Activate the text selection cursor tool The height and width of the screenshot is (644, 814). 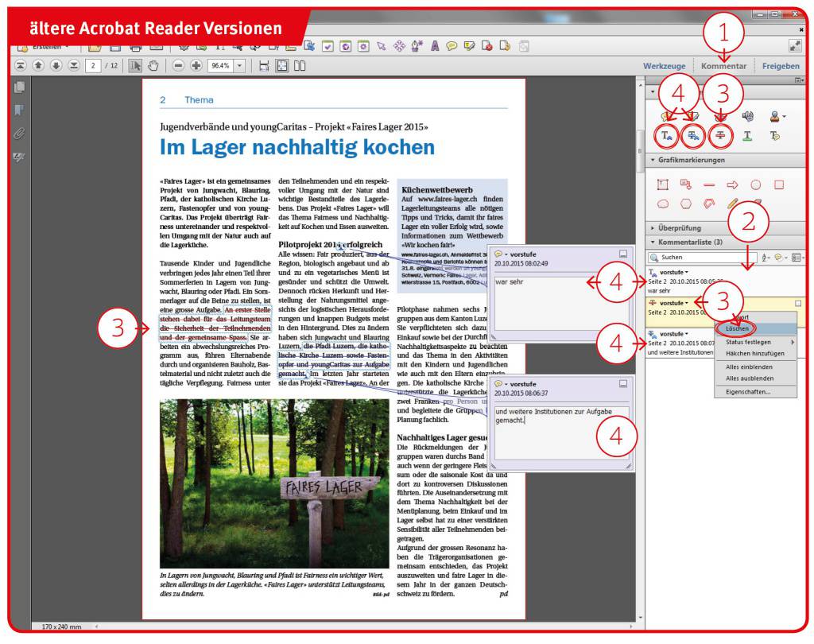pyautogui.click(x=135, y=66)
